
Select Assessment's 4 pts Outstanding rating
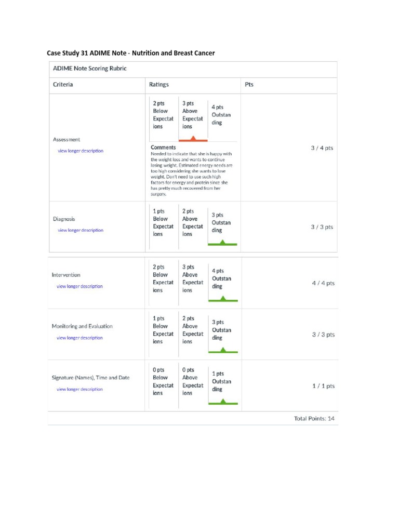pos(221,115)
